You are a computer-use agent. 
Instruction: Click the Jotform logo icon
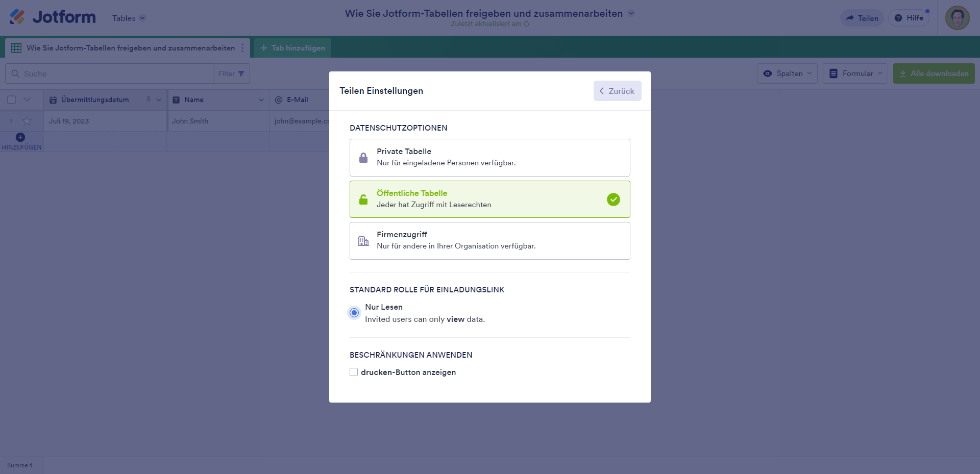tap(17, 17)
